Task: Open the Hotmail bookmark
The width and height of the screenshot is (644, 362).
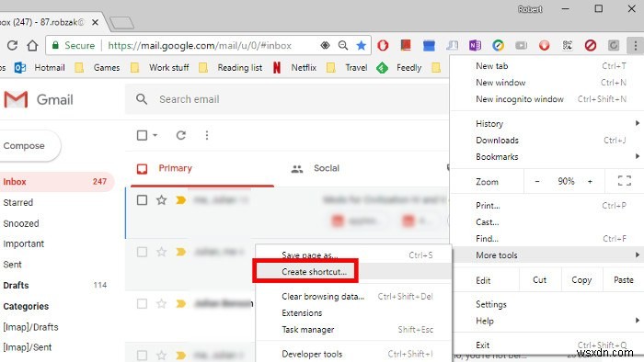Action: tap(40, 67)
